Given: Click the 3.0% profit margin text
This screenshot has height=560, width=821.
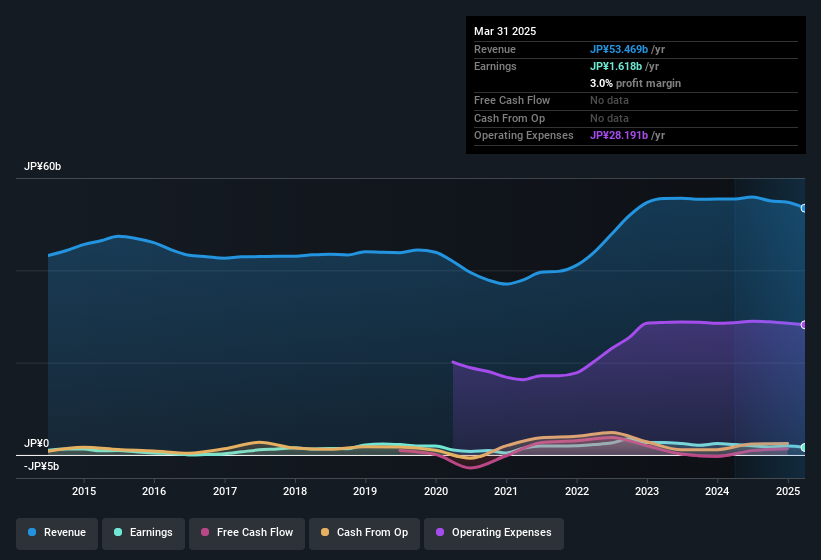Looking at the screenshot, I should coord(635,83).
